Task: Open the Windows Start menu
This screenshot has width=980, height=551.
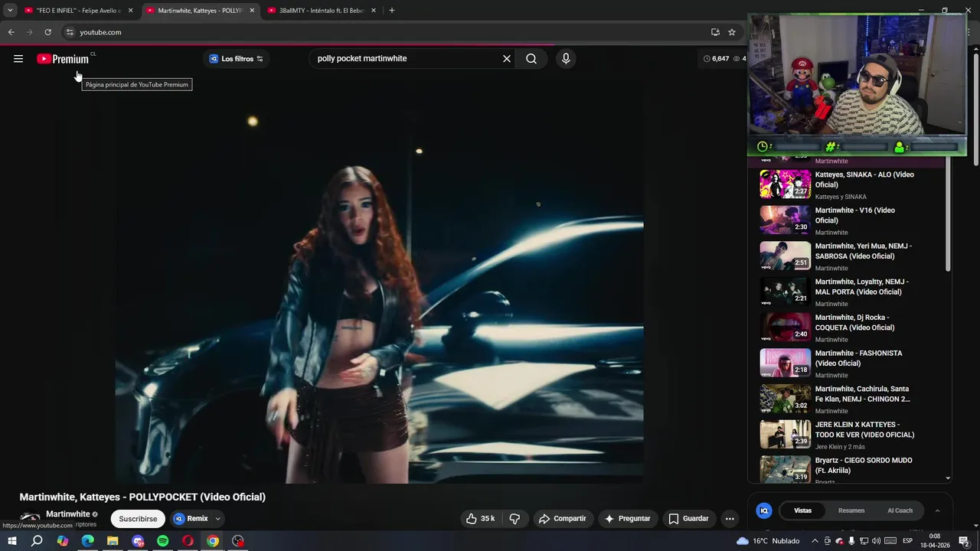Action: pos(11,541)
